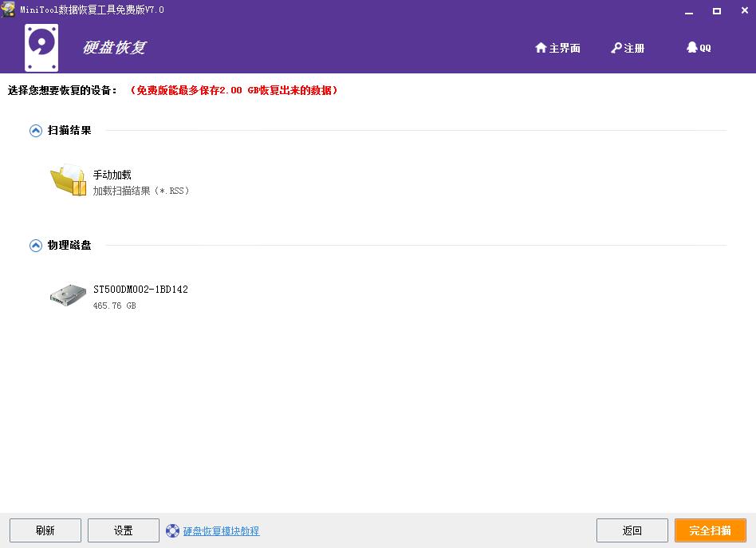Viewport: 756px width, 548px height.
Task: Open the QQ support contact
Action: pyautogui.click(x=699, y=48)
